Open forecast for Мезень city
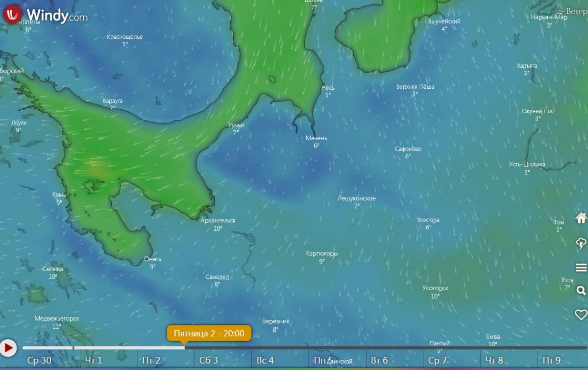 click(x=316, y=138)
